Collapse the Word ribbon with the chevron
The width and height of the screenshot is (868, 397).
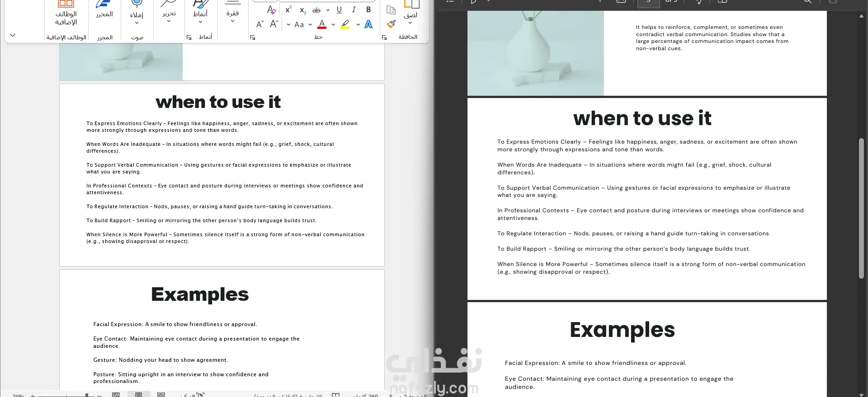(x=13, y=35)
